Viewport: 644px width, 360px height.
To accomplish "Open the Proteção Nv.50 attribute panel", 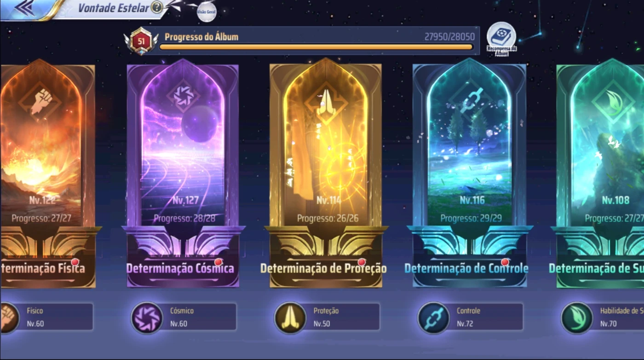I will click(328, 317).
